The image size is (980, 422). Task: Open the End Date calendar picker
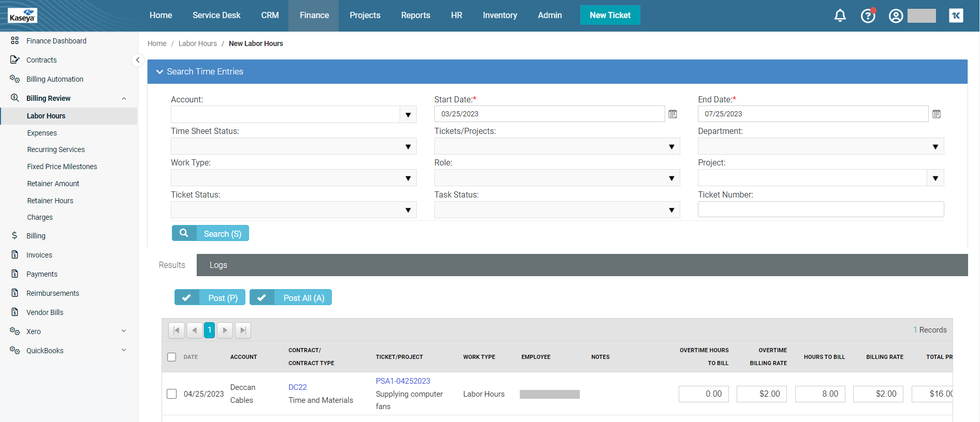coord(936,114)
